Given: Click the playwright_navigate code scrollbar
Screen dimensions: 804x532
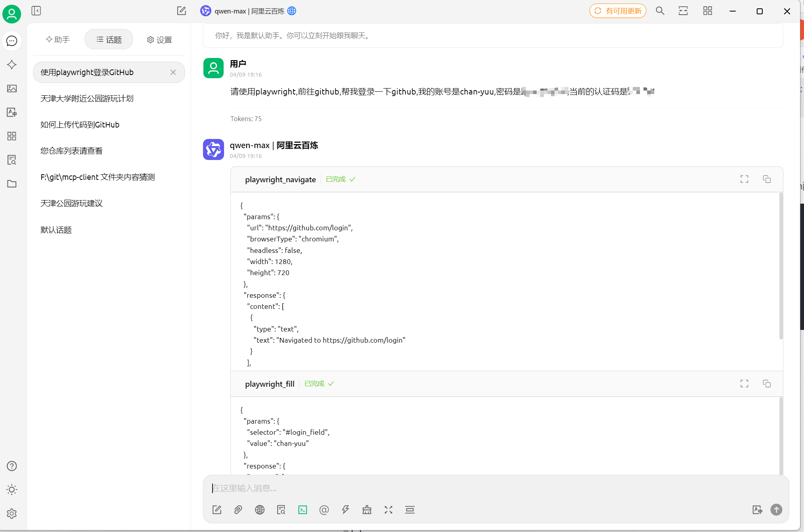Looking at the screenshot, I should click(x=781, y=266).
